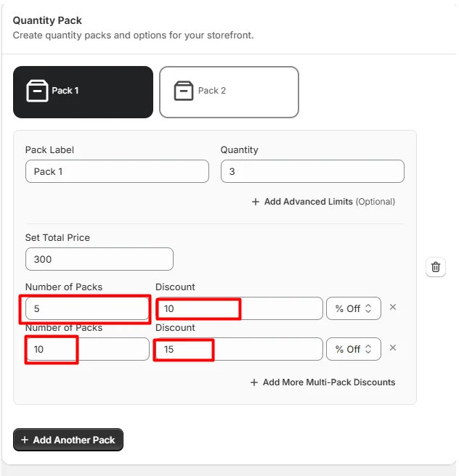This screenshot has width=459, height=476.
Task: Open % Off dropdown for 10 discount
Action: click(353, 308)
